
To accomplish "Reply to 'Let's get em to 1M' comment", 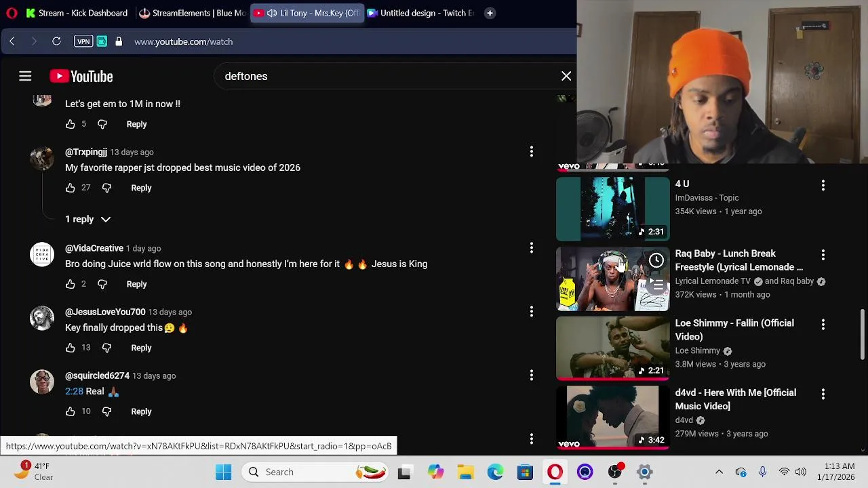I will click(136, 124).
